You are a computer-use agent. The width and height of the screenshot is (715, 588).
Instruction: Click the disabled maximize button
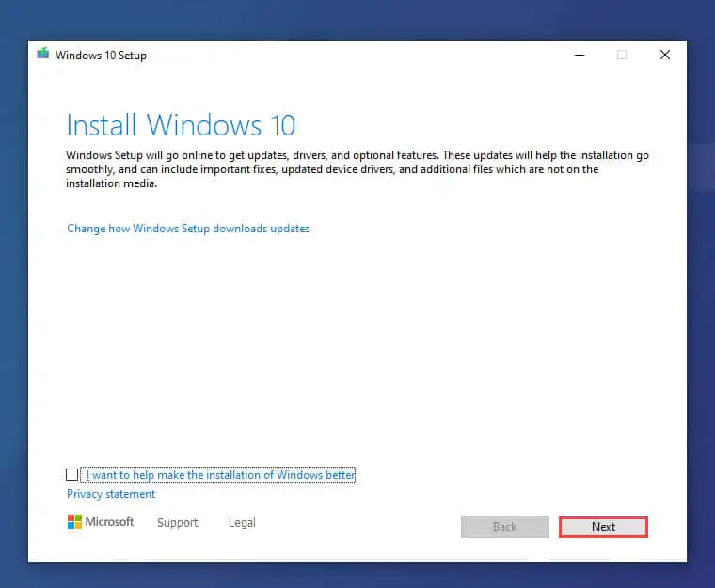coord(622,56)
